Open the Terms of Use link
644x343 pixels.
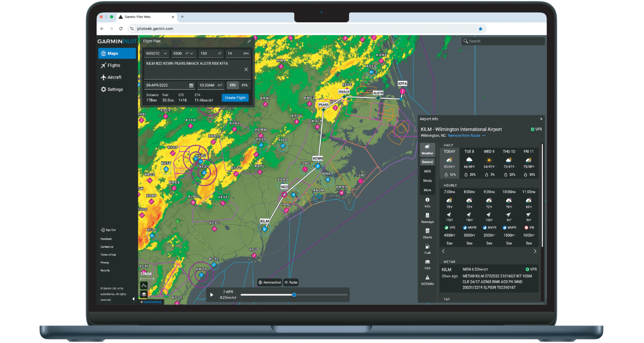(x=108, y=255)
